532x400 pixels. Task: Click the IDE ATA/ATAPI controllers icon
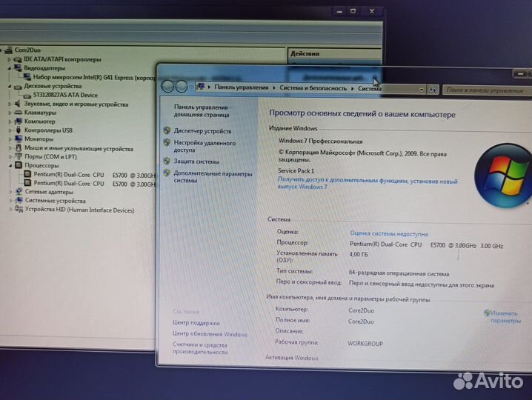point(17,60)
